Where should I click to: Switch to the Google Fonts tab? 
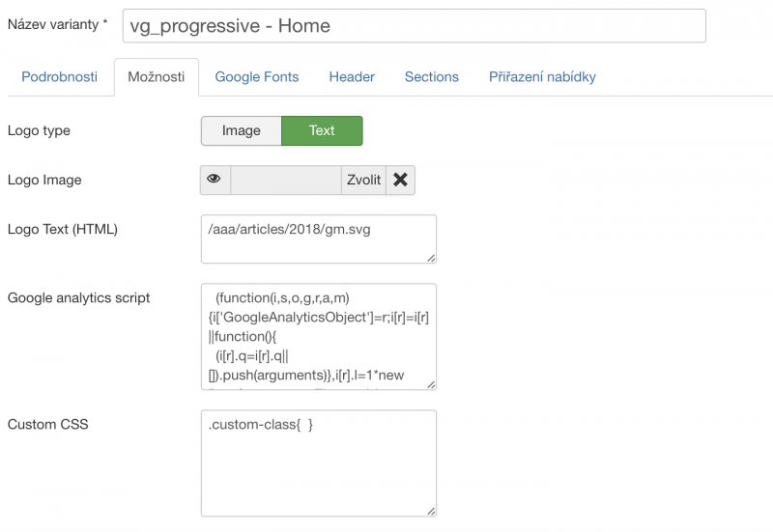point(256,76)
